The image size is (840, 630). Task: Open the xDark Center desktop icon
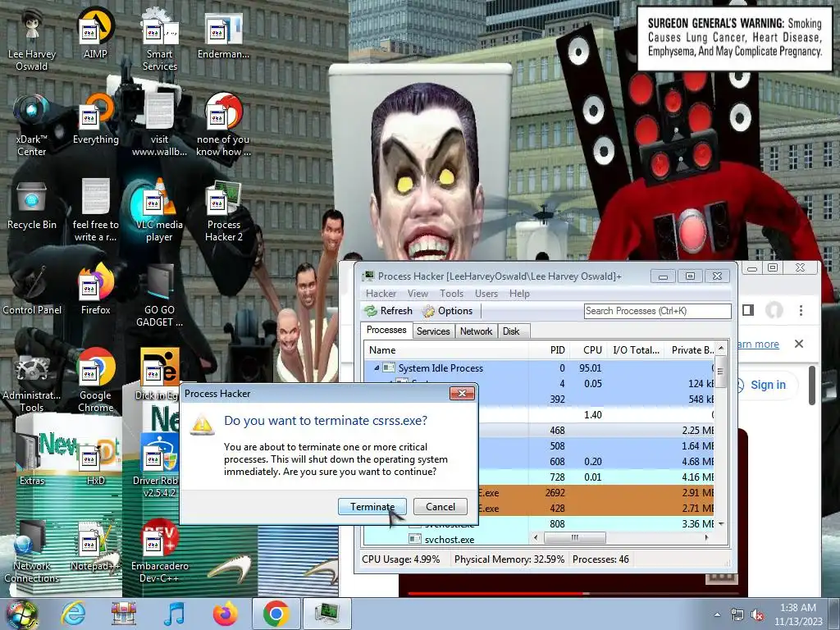click(x=32, y=126)
